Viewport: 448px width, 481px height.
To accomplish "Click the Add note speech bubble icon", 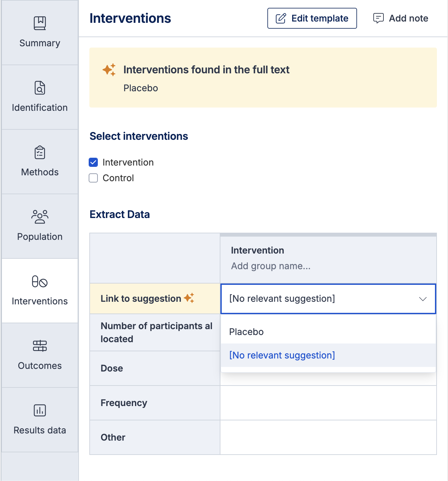I will [x=378, y=18].
